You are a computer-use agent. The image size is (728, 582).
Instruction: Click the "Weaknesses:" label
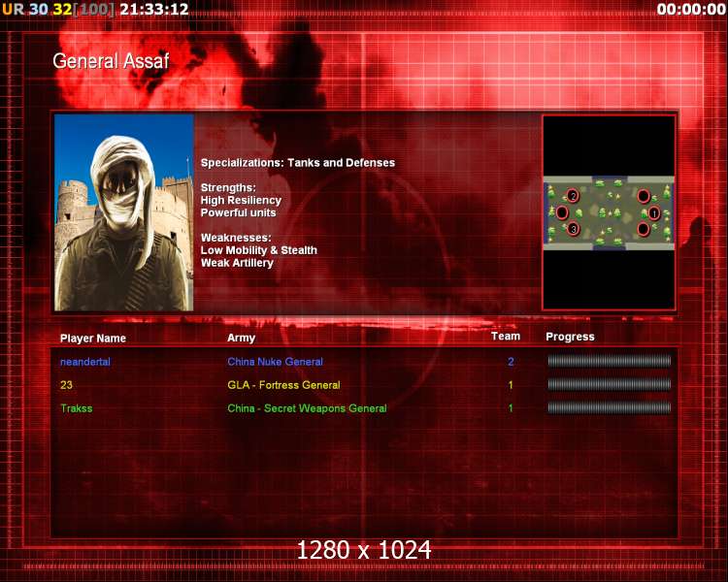[236, 238]
